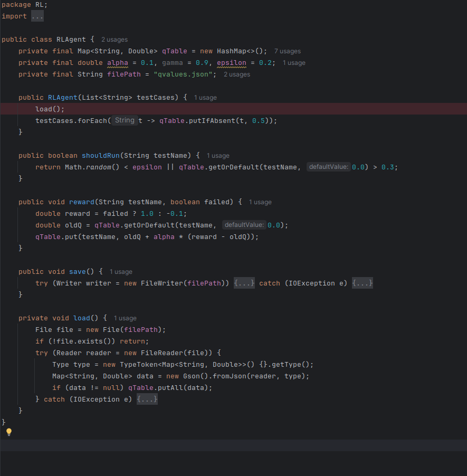Click defaultValue inlay hint in shouldRun method
This screenshot has height=476, width=467.
pyautogui.click(x=328, y=167)
